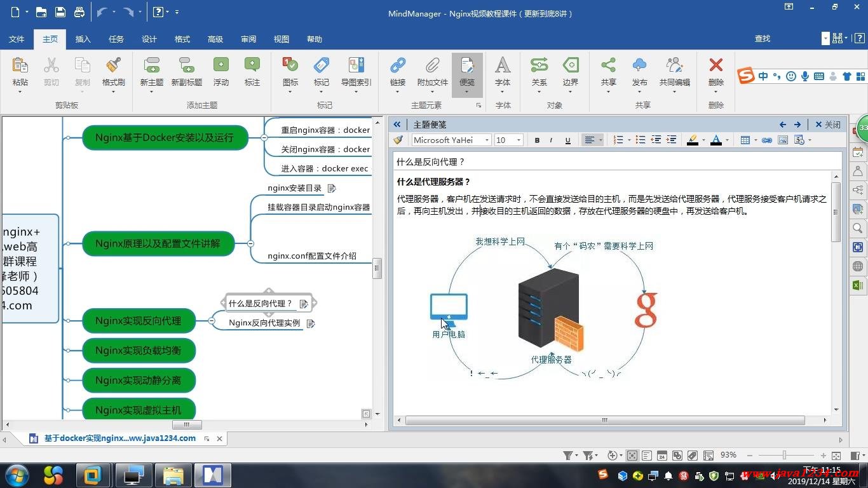The height and width of the screenshot is (488, 868).
Task: Click the search magnifier in right sidebar
Action: click(858, 228)
